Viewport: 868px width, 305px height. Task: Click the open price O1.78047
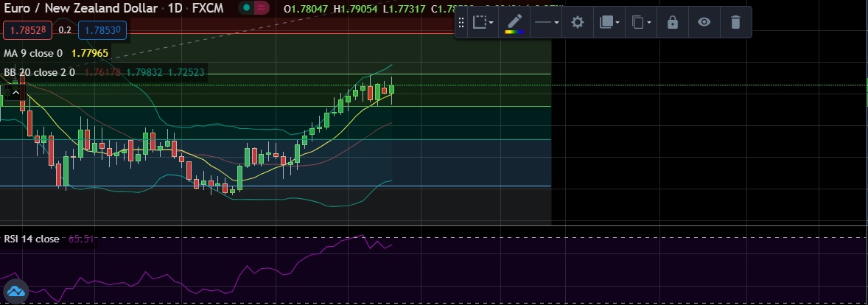coord(306,9)
